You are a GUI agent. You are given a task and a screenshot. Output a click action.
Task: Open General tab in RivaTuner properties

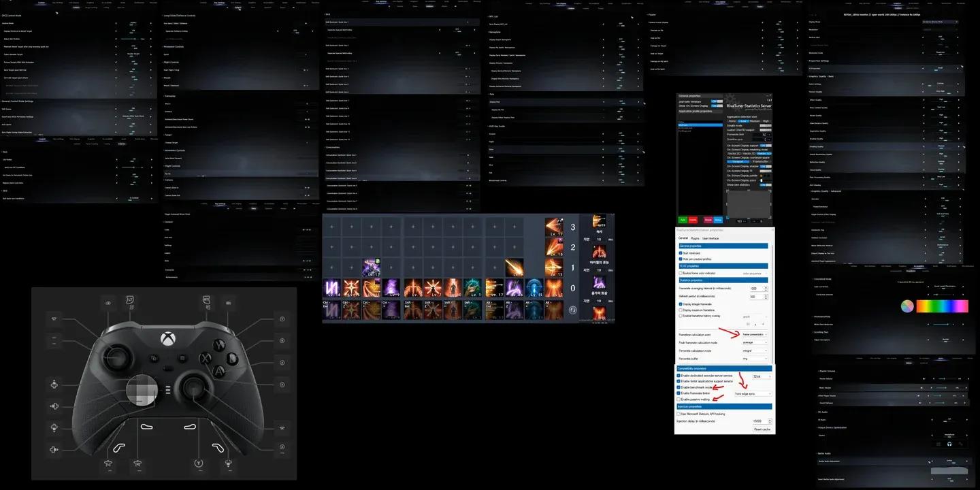(683, 238)
